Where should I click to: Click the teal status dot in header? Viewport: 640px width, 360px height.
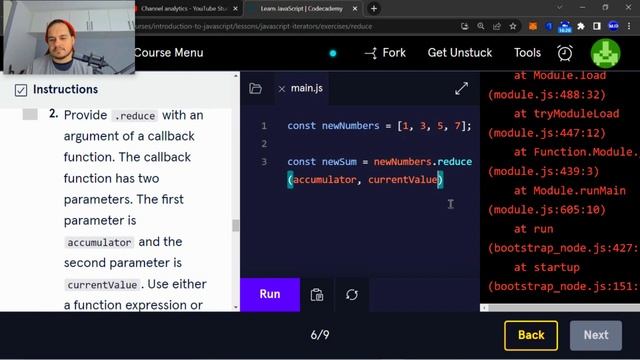(x=333, y=53)
